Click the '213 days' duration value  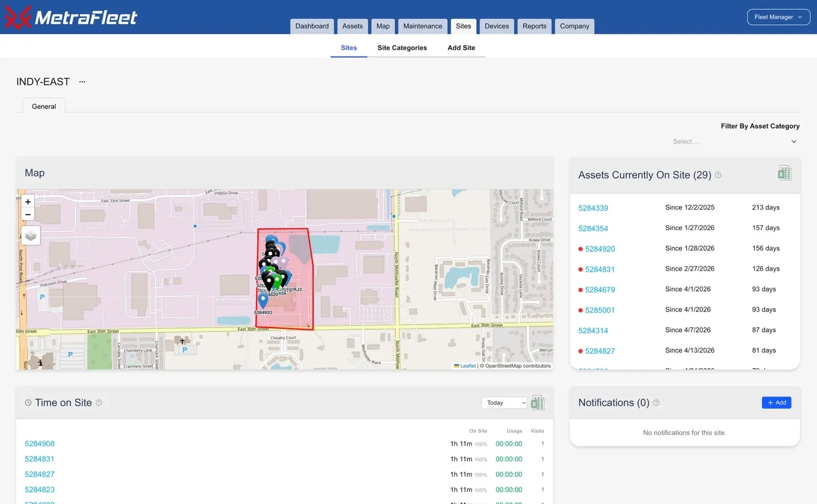tap(766, 207)
